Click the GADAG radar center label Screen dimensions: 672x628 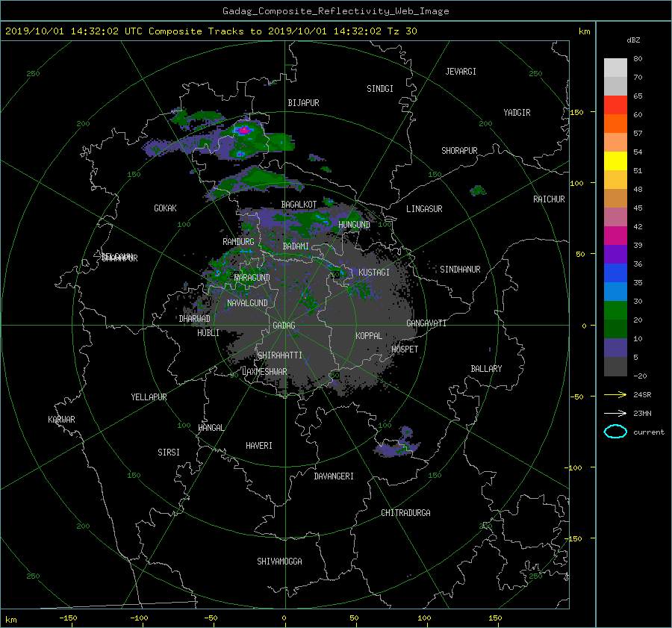[x=284, y=326]
